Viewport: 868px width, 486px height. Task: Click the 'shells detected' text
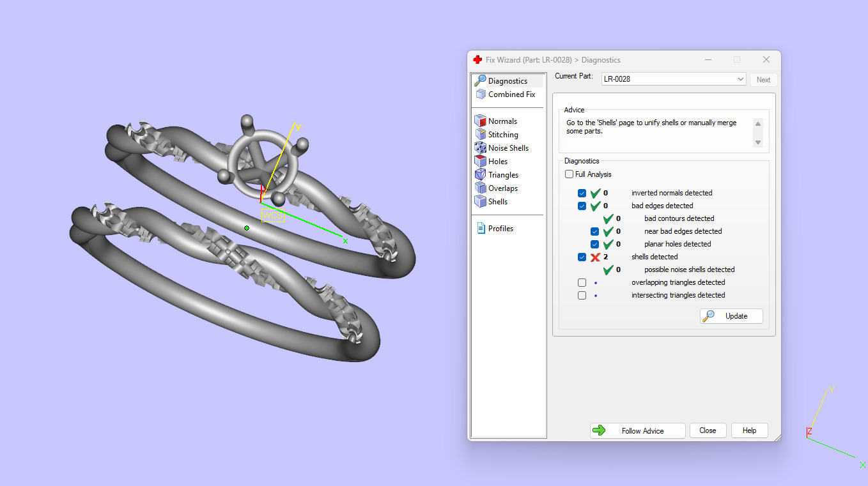(655, 257)
